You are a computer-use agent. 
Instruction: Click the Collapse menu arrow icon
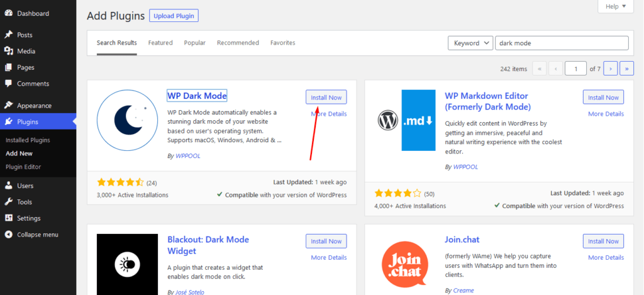click(9, 235)
